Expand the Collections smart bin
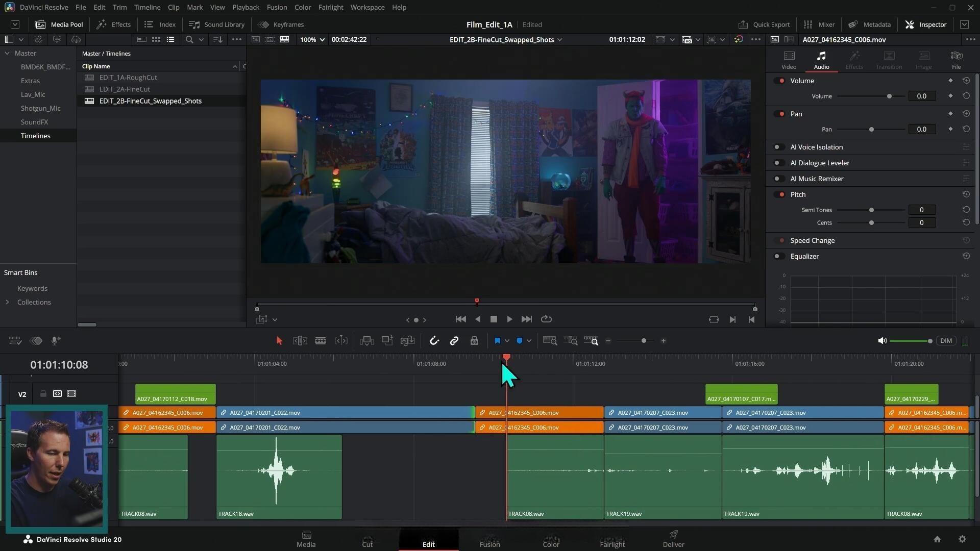The image size is (980, 551). 7,302
